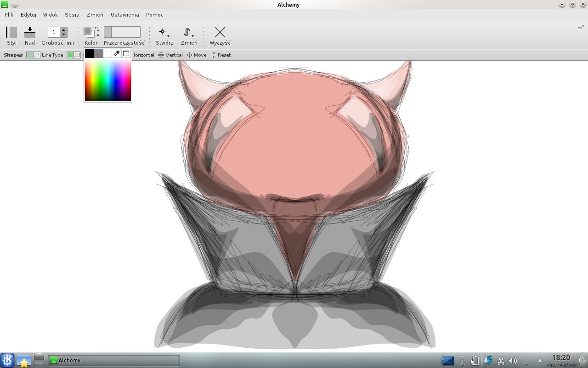Select the eyedropper color picker tool
The image size is (588, 368).
pos(117,54)
